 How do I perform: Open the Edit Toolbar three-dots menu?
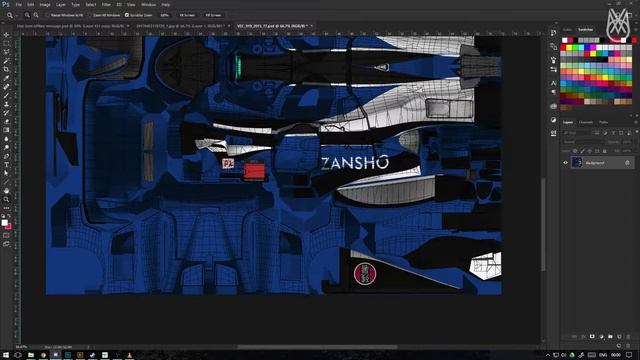(x=6, y=208)
